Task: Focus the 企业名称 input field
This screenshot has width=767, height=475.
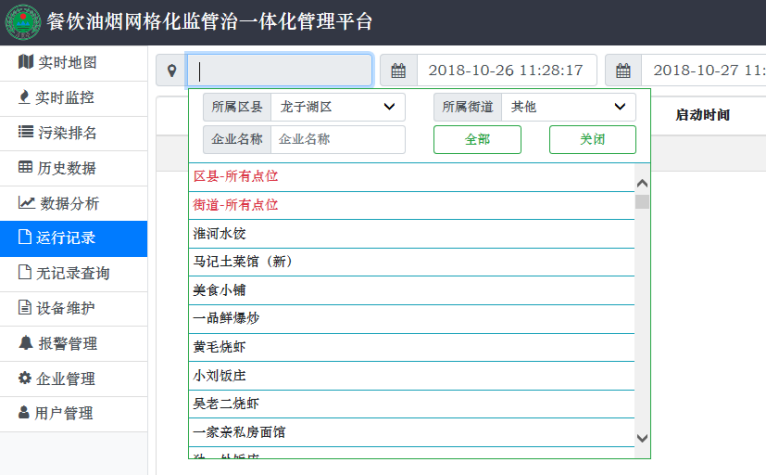Action: click(338, 140)
